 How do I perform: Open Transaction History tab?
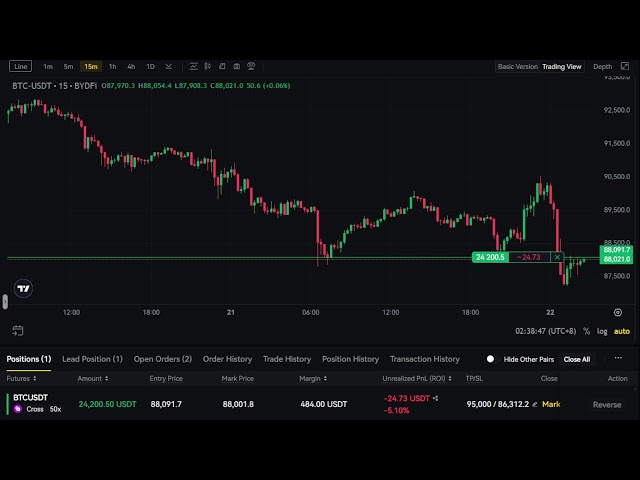point(425,359)
